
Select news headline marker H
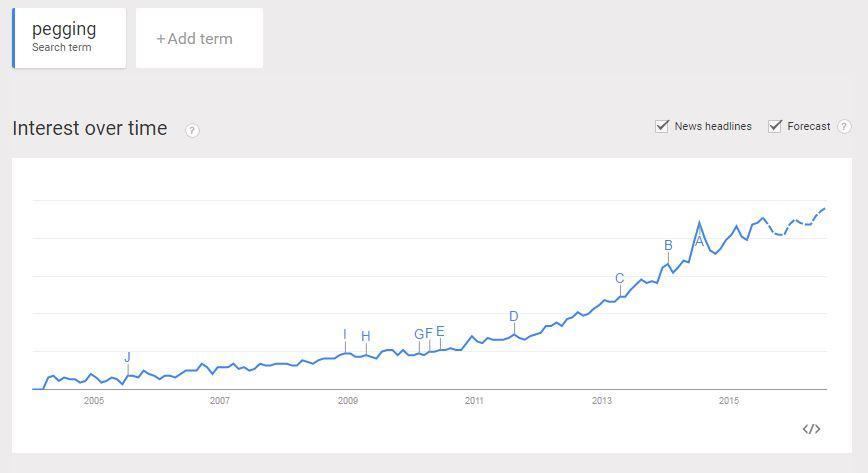pos(366,337)
